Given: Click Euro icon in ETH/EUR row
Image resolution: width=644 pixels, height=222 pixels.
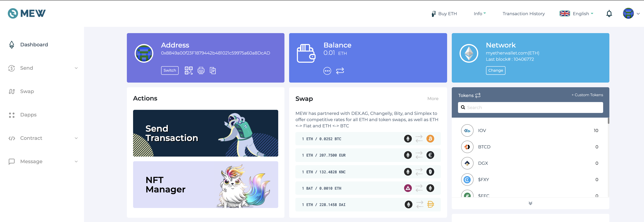Looking at the screenshot, I should click(430, 155).
